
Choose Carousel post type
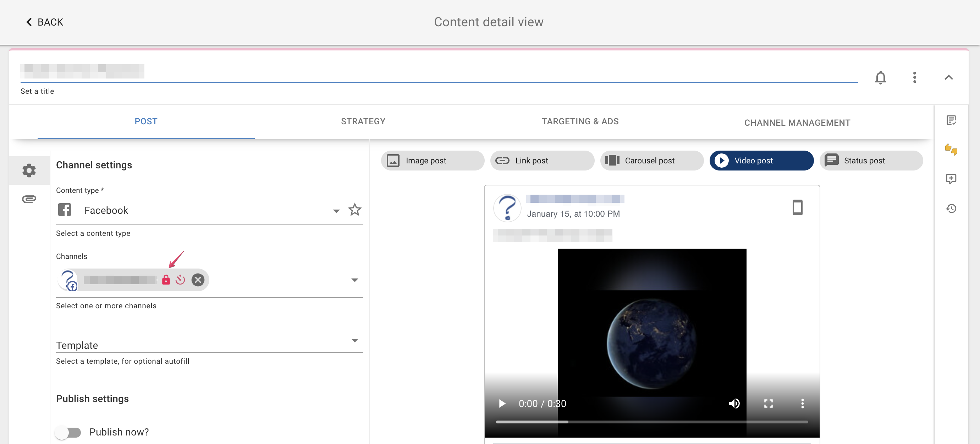652,160
